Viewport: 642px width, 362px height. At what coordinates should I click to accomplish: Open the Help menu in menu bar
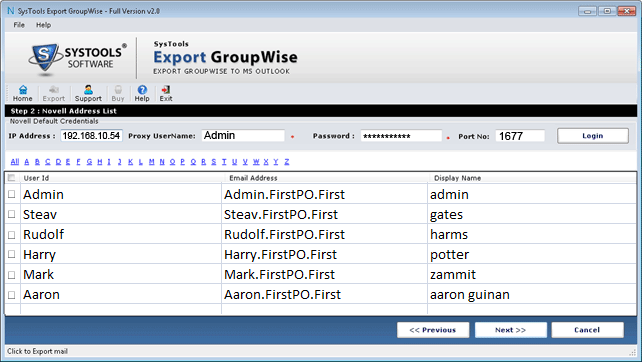pos(43,25)
